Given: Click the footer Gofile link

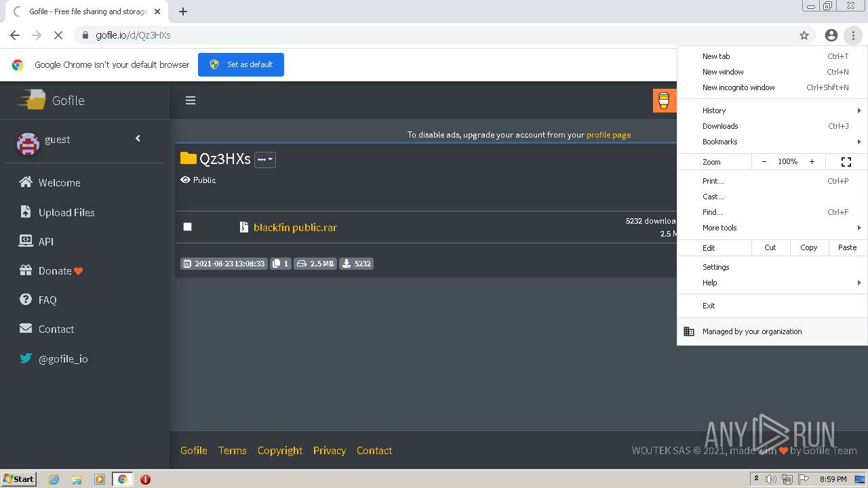Looking at the screenshot, I should pos(194,450).
